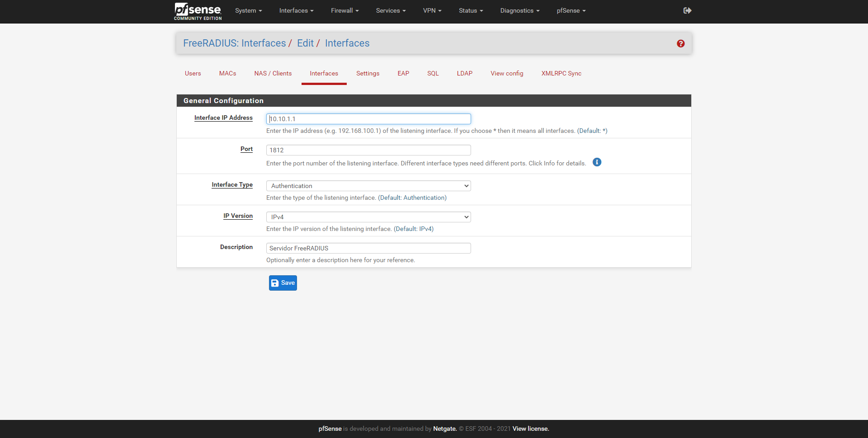
Task: Open the View license link
Action: pos(531,429)
